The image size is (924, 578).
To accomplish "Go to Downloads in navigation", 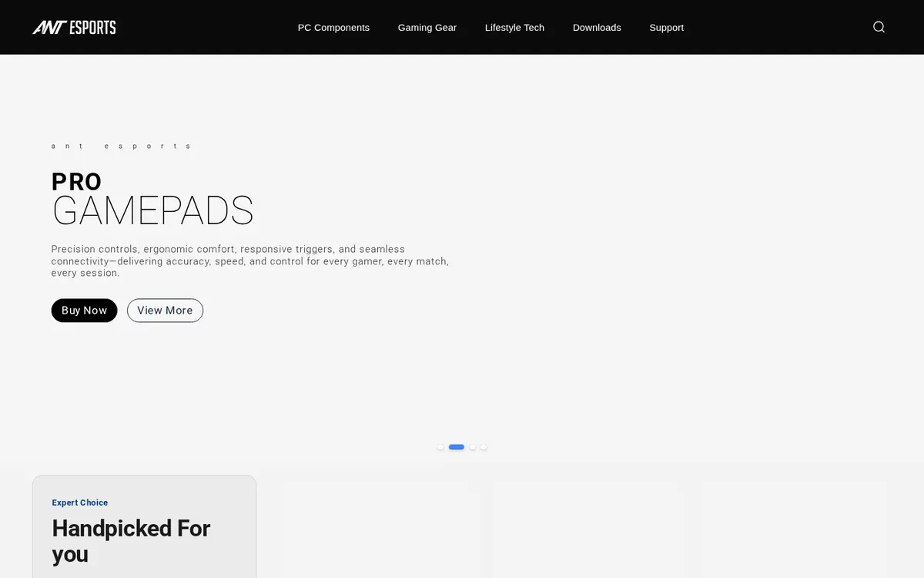I will 597,27.
